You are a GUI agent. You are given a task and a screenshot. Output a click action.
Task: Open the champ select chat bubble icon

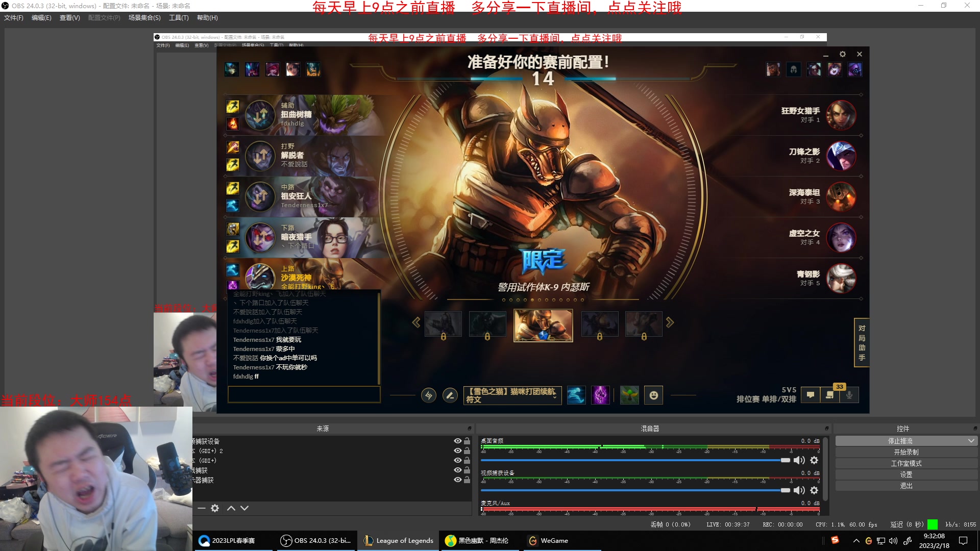pos(811,395)
